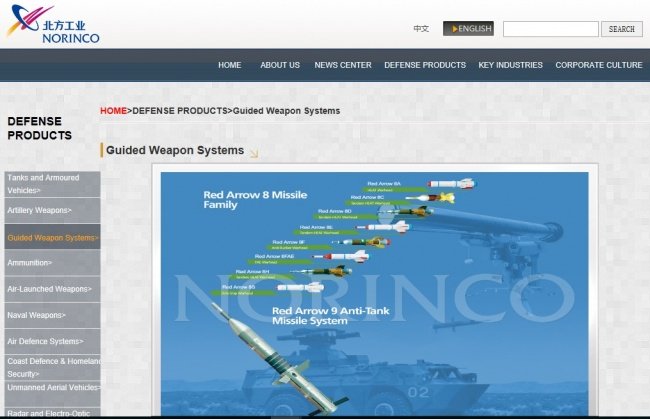Screen dimensions: 650x419
Task: Expand the Ammunition sidebar category
Action: pyautogui.click(x=52, y=263)
